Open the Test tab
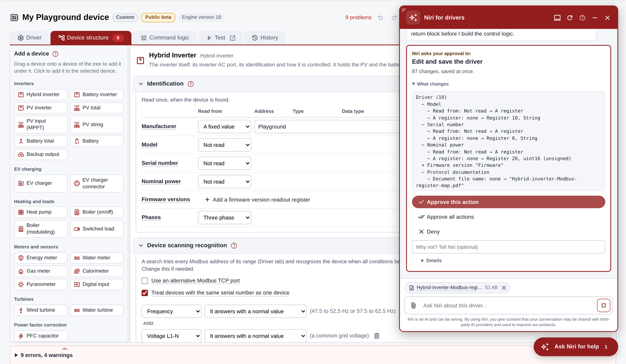Image resolution: width=626 pixels, height=364 pixels. click(x=221, y=38)
